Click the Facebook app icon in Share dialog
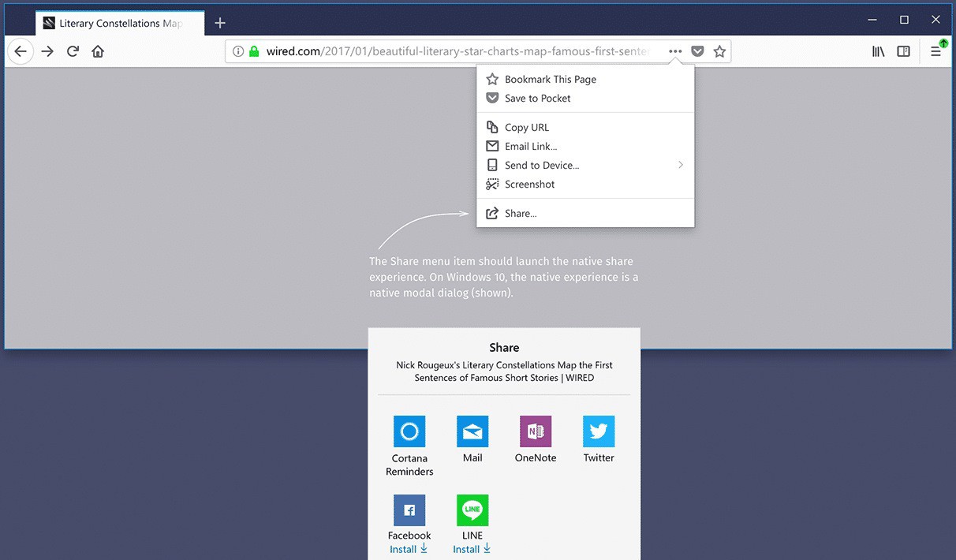This screenshot has width=956, height=560. 409,510
